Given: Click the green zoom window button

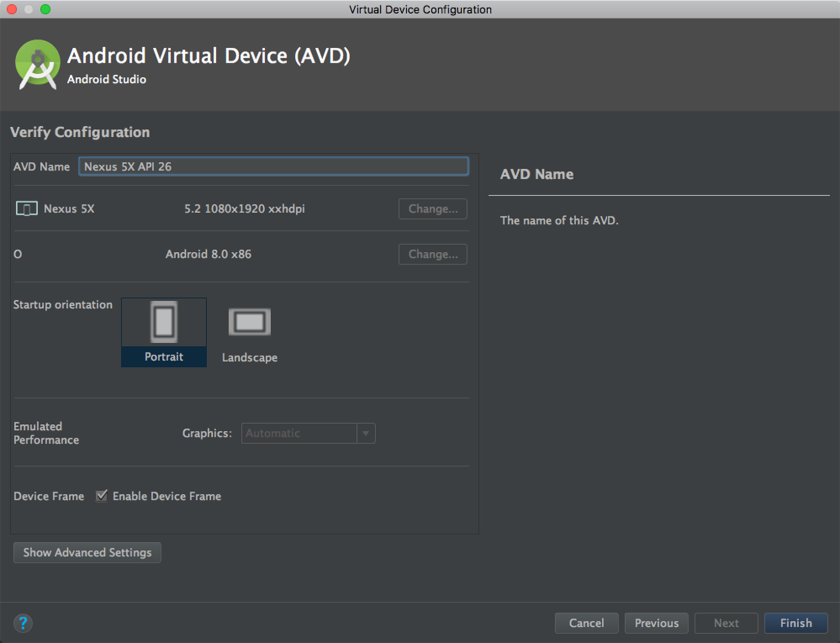Looking at the screenshot, I should point(45,9).
